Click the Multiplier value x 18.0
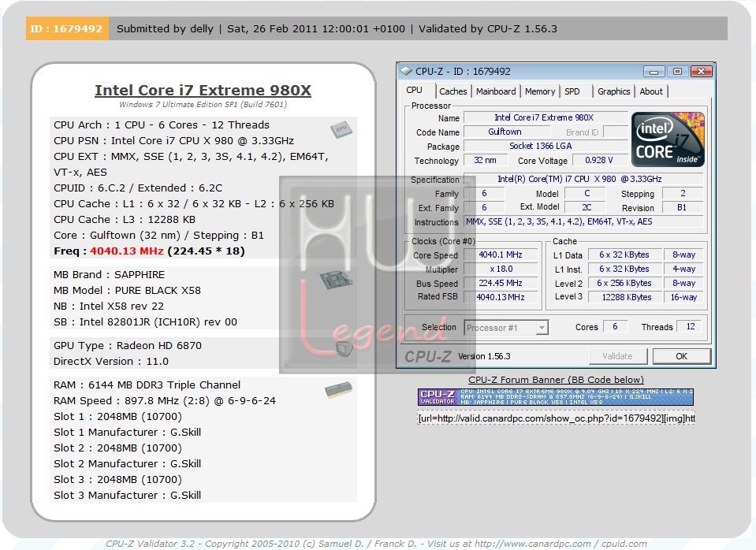 pos(501,269)
